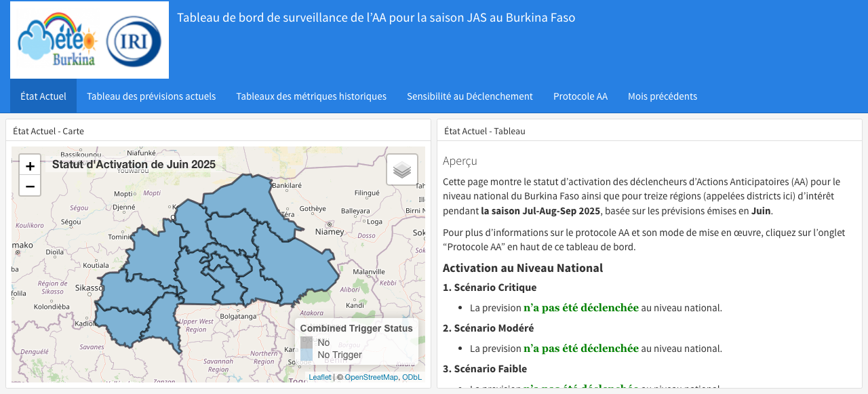
Task: Select the État Actuel tab
Action: click(43, 96)
